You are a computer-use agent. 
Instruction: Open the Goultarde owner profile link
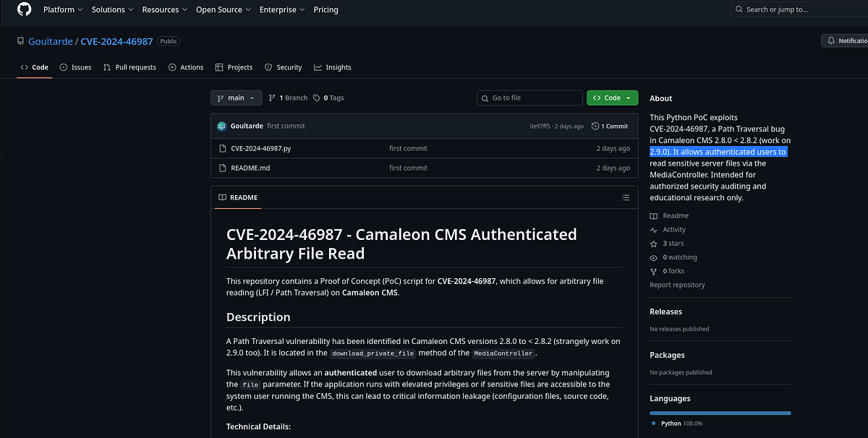(x=50, y=41)
